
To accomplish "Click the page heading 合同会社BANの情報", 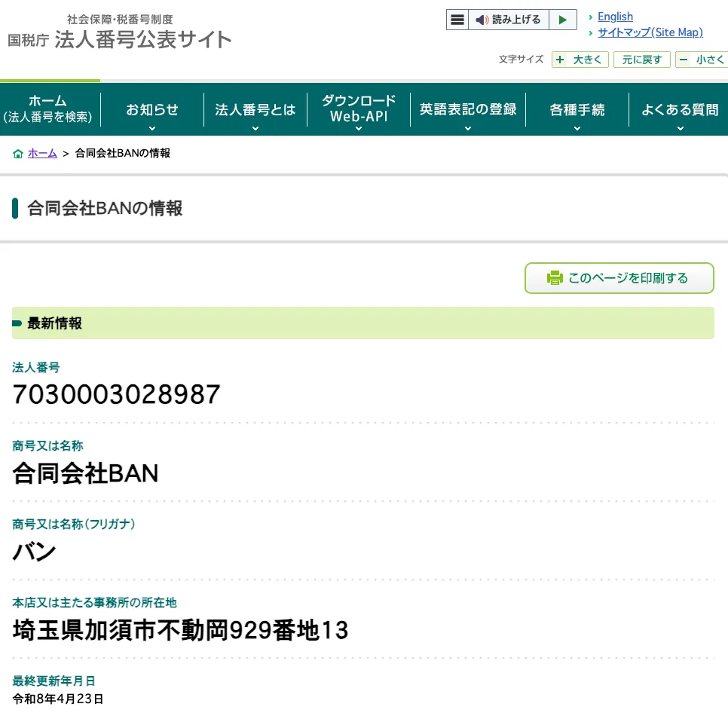I will [x=105, y=209].
